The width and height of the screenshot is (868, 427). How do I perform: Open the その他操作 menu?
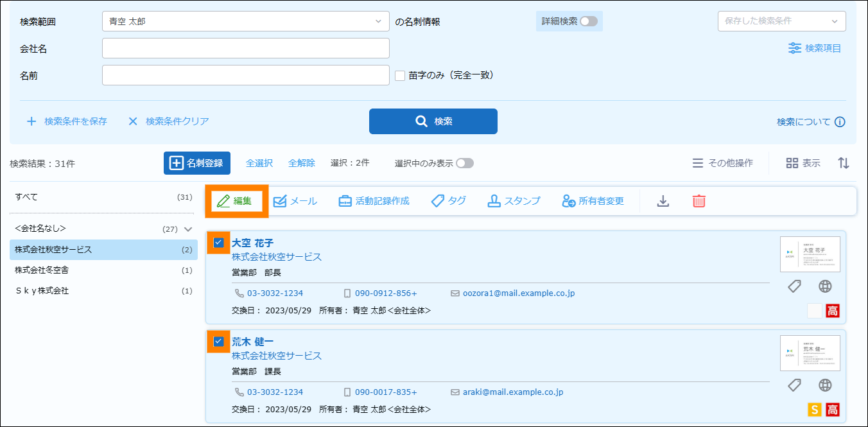tap(722, 163)
